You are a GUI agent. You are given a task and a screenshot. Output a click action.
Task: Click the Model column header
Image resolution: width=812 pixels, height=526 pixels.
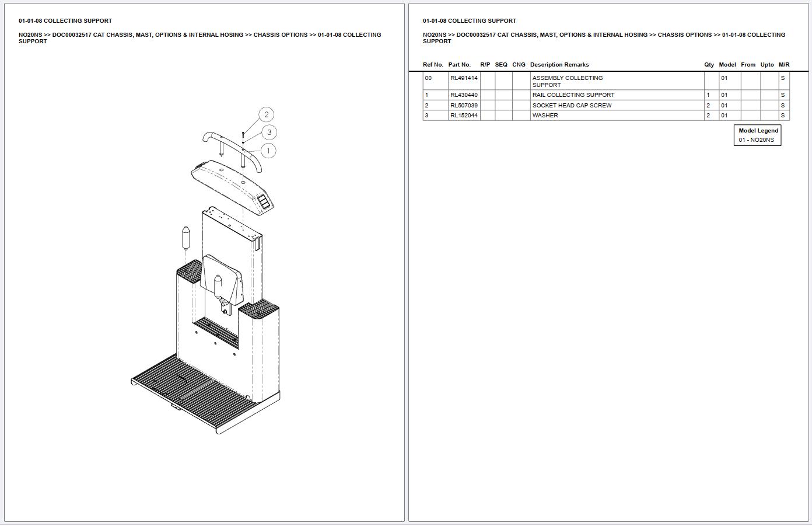click(727, 65)
